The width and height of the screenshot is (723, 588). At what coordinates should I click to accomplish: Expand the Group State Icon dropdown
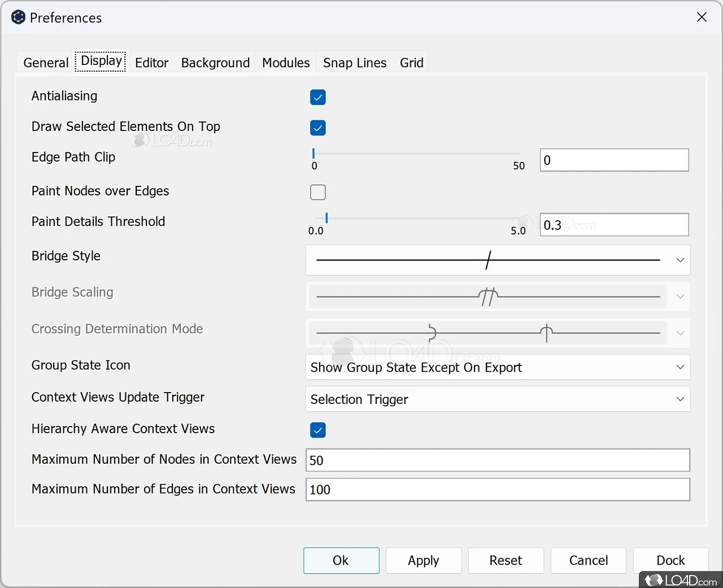[x=497, y=367]
